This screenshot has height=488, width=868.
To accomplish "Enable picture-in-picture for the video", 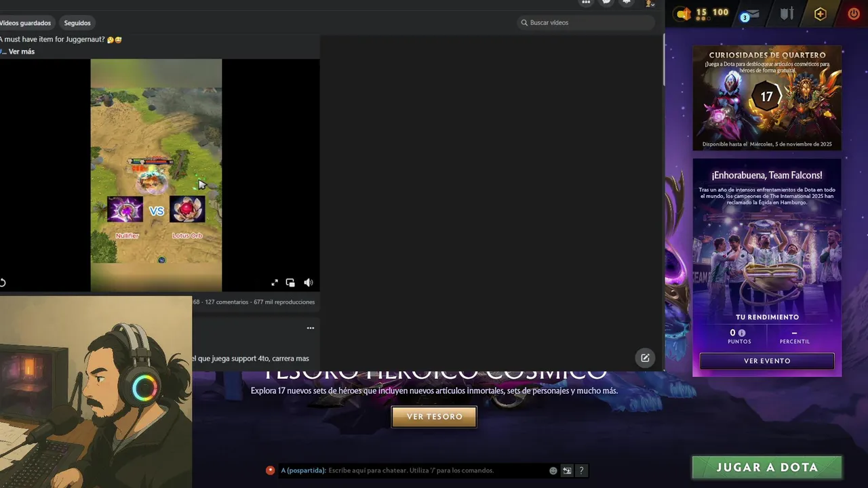I will [290, 283].
